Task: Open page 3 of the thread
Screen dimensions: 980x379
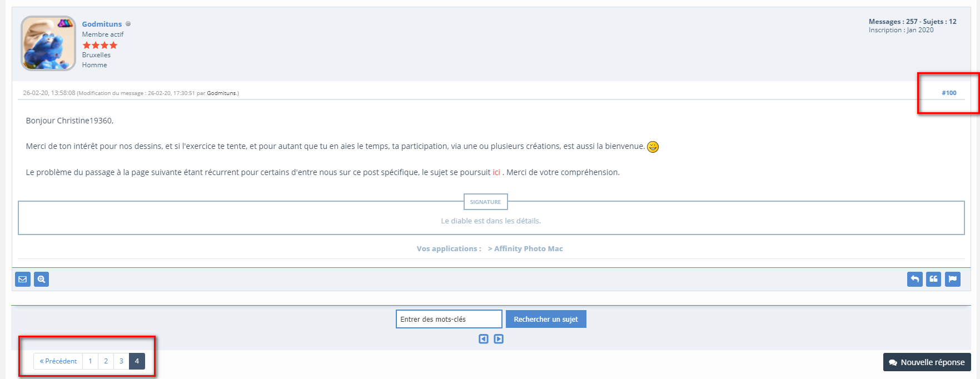Action: pyautogui.click(x=121, y=361)
